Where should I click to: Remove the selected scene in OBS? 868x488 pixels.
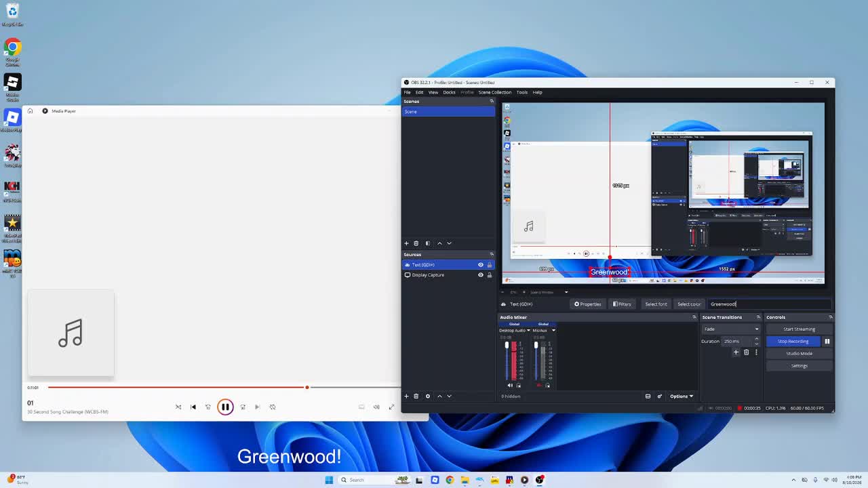[x=416, y=243]
